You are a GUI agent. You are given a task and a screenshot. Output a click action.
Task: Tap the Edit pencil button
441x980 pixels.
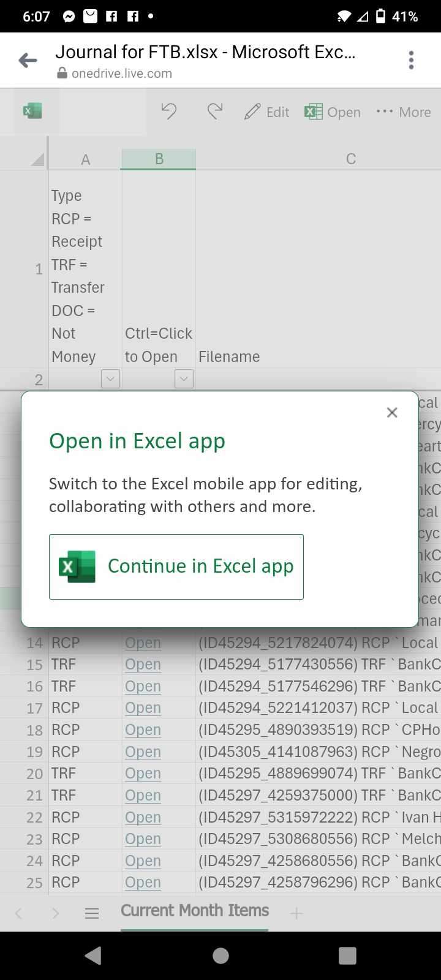pyautogui.click(x=266, y=112)
